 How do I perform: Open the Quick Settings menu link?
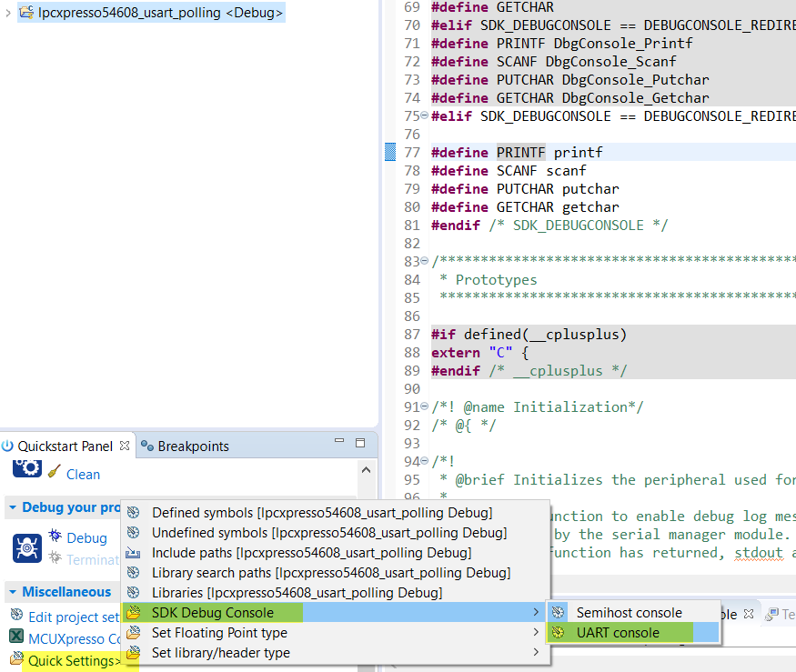(74, 661)
